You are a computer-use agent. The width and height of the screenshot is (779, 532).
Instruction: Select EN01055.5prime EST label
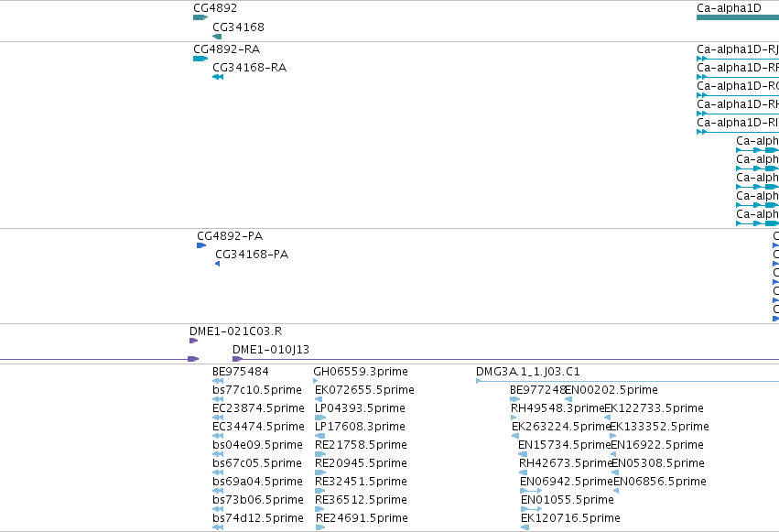point(568,500)
